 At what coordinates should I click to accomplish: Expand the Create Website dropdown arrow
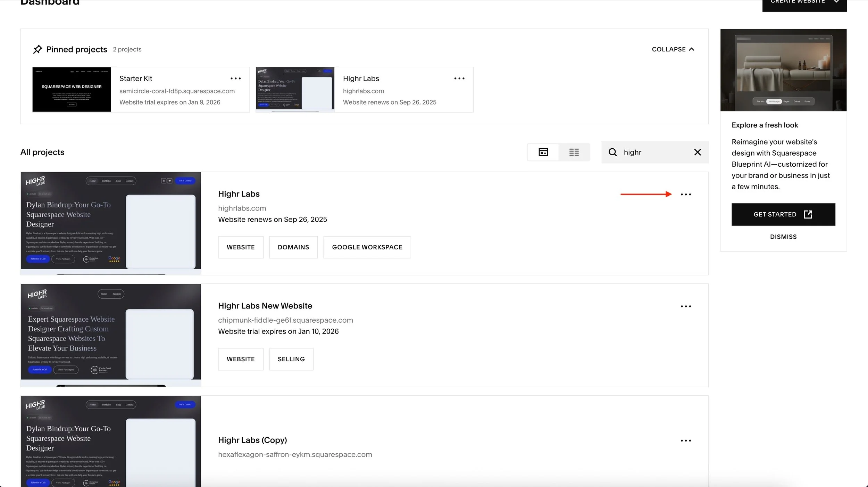pyautogui.click(x=836, y=2)
